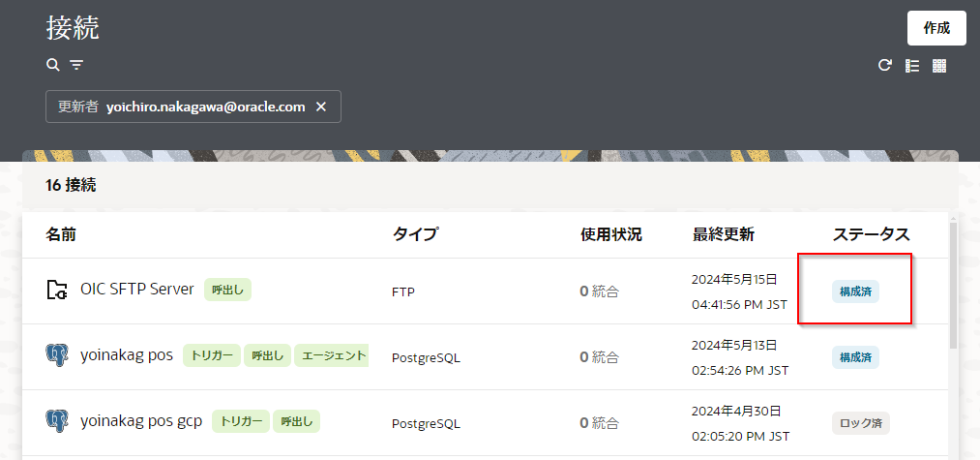Click the search magnifier icon
The image size is (980, 460).
[53, 65]
